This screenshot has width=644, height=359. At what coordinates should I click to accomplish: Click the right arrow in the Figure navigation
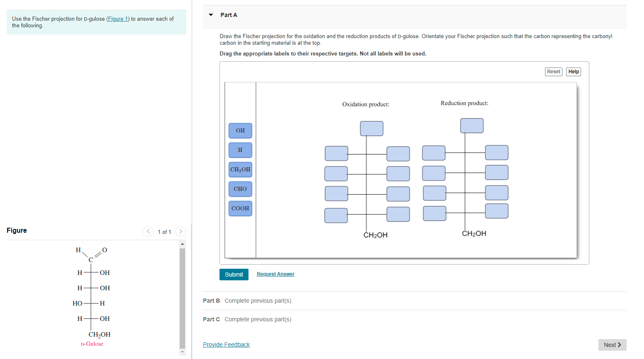(x=181, y=231)
